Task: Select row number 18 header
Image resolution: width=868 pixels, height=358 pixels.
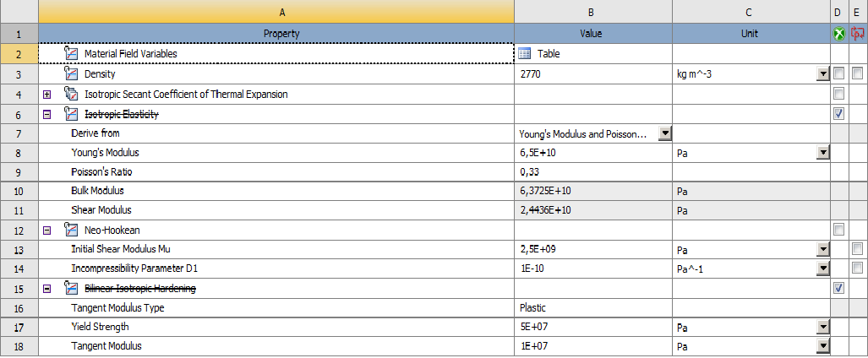Action: 19,346
